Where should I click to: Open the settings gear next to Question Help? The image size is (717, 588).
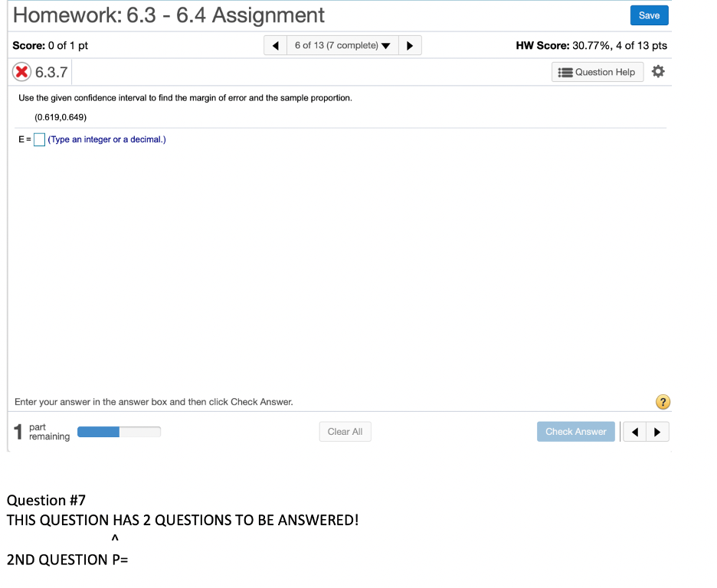point(657,71)
